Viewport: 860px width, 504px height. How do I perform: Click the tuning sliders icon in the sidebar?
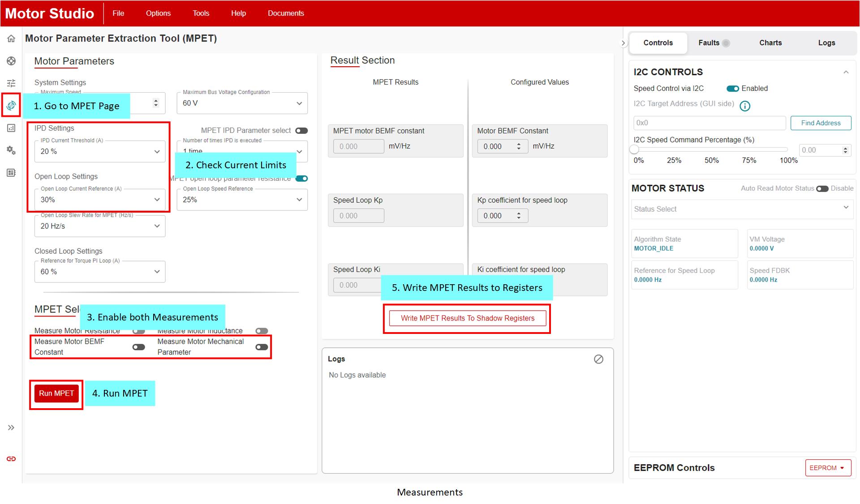tap(11, 83)
